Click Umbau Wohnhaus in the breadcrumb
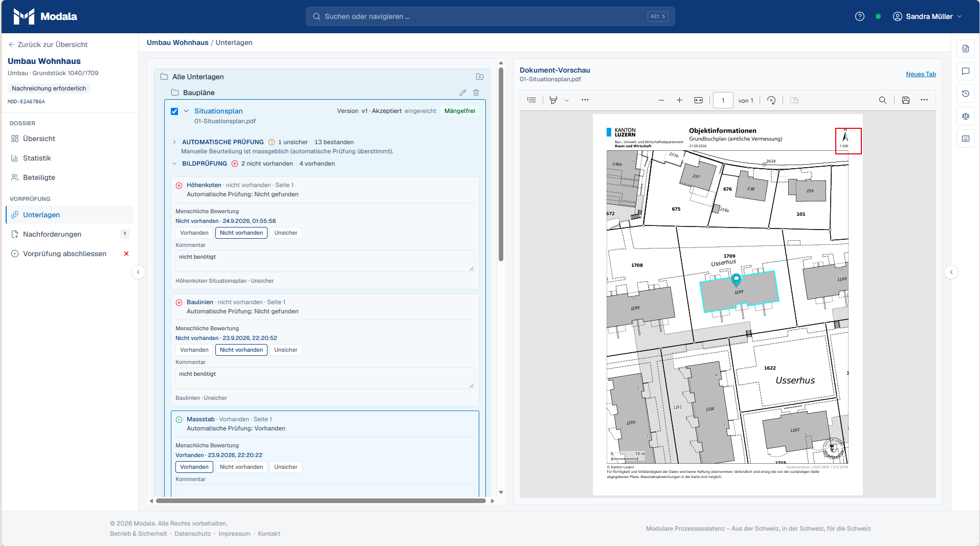This screenshot has width=980, height=546. click(x=177, y=42)
